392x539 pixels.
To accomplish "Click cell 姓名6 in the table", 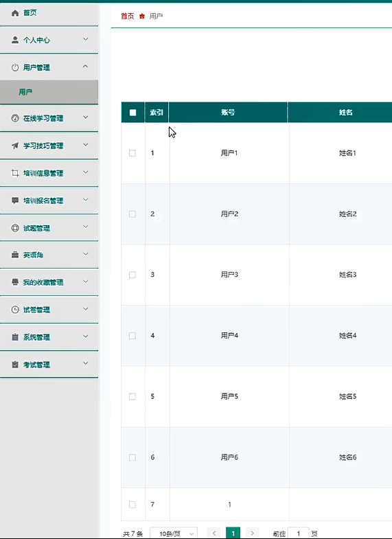I will pyautogui.click(x=347, y=457).
